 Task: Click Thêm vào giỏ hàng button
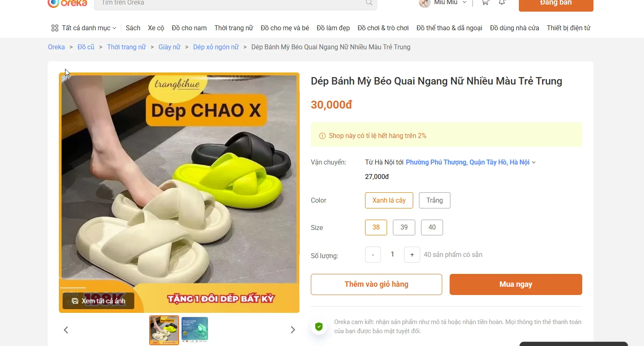376,284
